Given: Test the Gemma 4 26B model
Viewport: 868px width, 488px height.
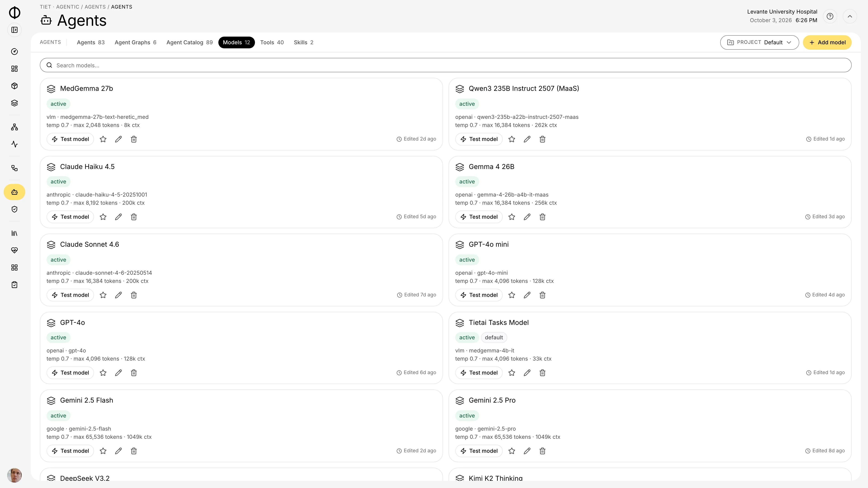Looking at the screenshot, I should click(479, 217).
